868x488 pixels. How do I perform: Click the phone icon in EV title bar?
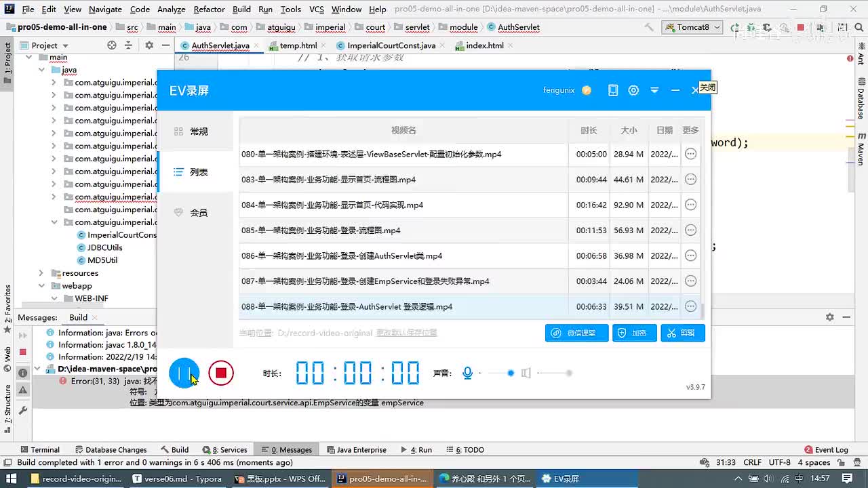613,90
